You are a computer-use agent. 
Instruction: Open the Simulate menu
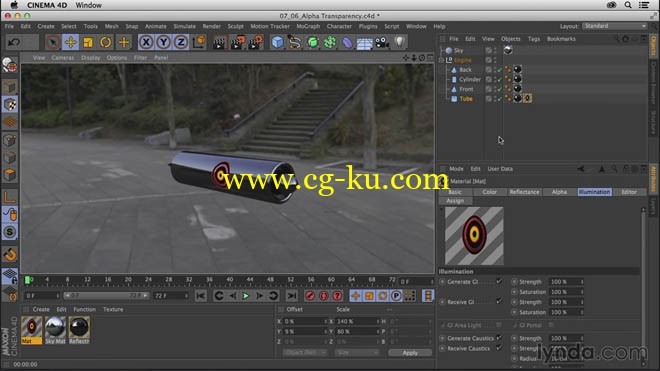click(184, 27)
